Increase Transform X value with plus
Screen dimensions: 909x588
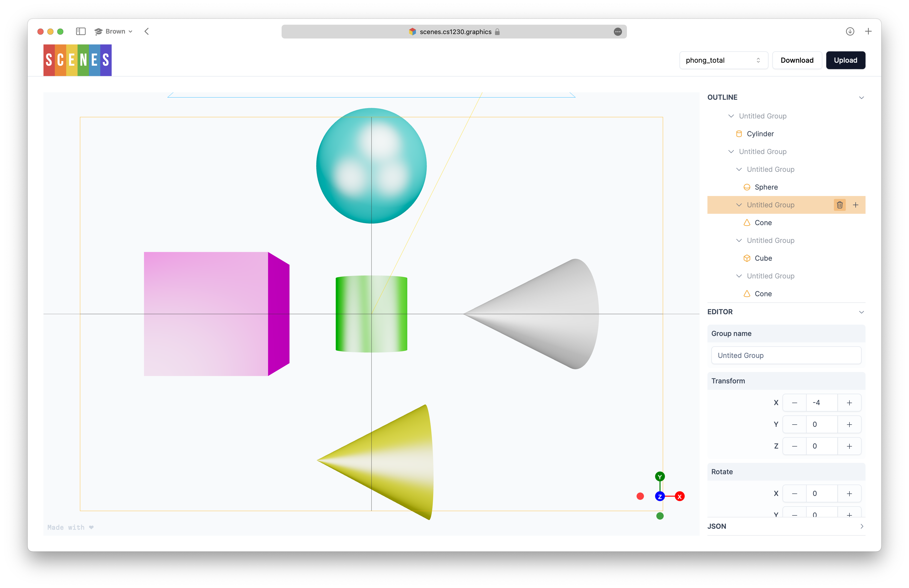(x=849, y=403)
